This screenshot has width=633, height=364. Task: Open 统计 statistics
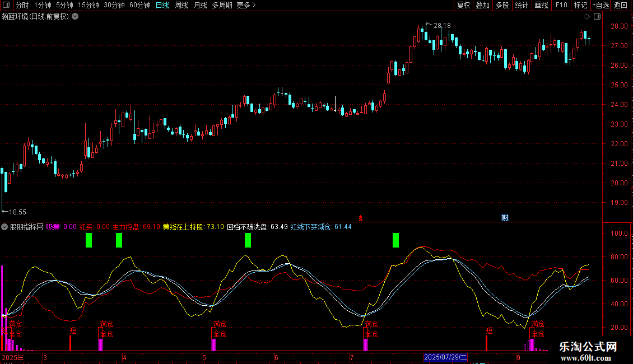(522, 5)
